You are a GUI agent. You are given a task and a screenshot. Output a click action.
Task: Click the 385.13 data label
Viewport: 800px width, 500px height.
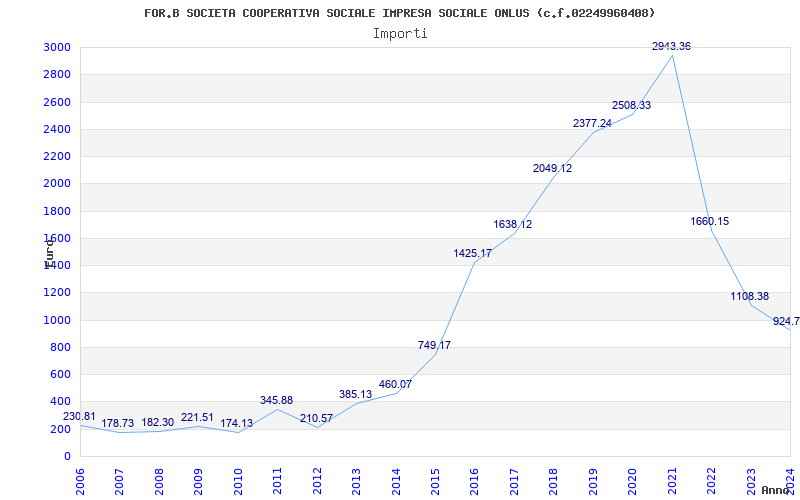coord(355,395)
